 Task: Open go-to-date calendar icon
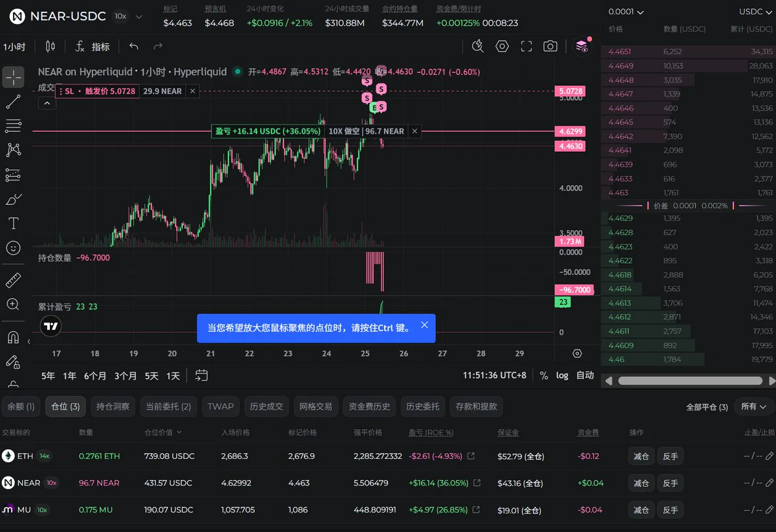[201, 376]
